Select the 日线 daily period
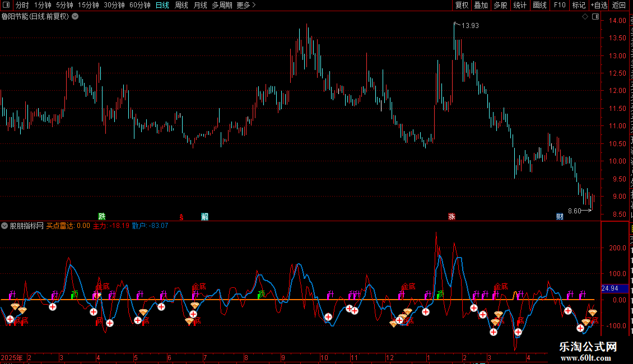The image size is (633, 364). click(x=162, y=5)
